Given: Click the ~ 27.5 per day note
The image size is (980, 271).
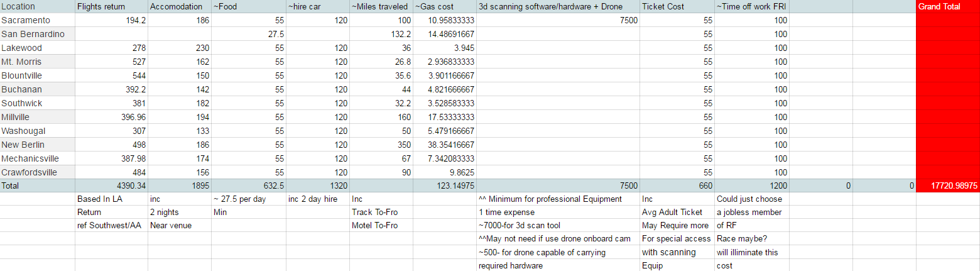Looking at the screenshot, I should coord(249,199).
